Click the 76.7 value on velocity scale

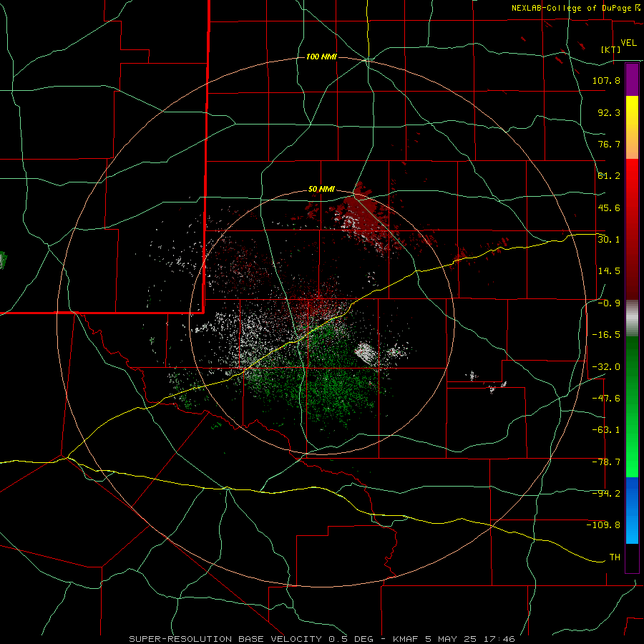click(609, 144)
